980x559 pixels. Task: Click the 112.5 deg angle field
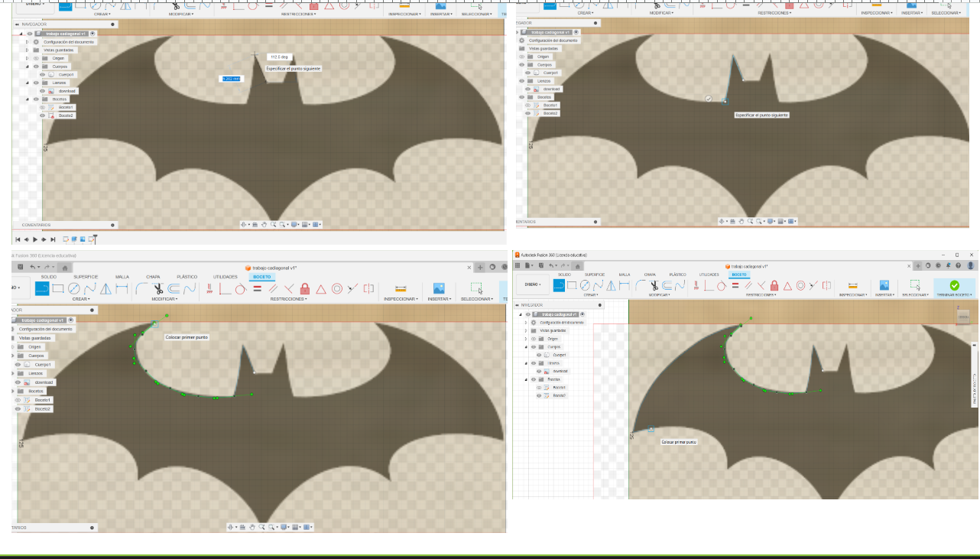pos(279,57)
